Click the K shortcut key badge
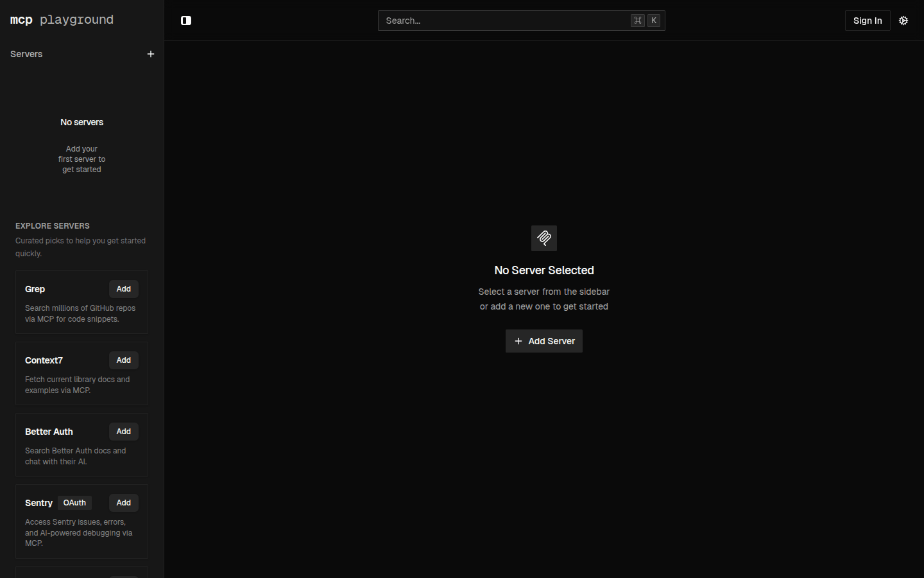The image size is (924, 578). (x=654, y=21)
